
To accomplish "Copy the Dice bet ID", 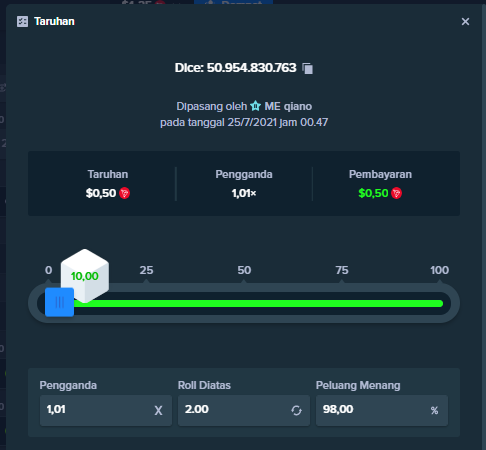I will click(x=307, y=68).
